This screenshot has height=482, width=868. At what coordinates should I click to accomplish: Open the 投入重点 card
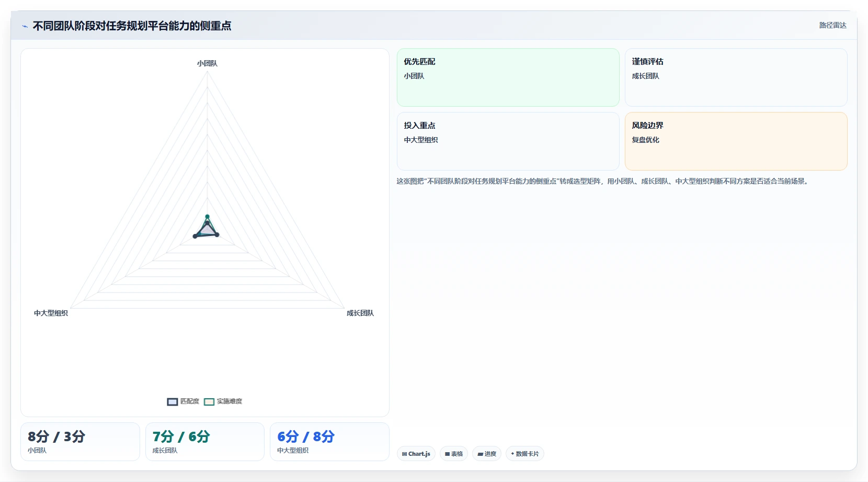pyautogui.click(x=508, y=141)
